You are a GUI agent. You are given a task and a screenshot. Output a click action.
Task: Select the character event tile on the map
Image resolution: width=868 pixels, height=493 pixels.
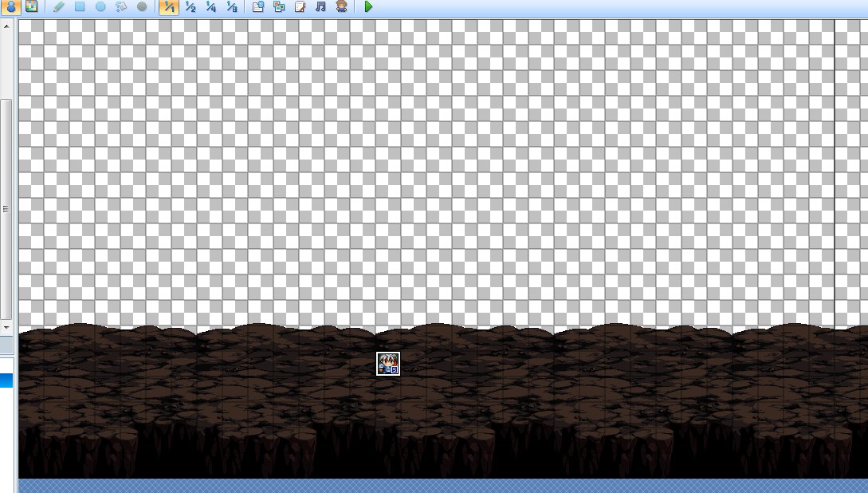click(388, 364)
